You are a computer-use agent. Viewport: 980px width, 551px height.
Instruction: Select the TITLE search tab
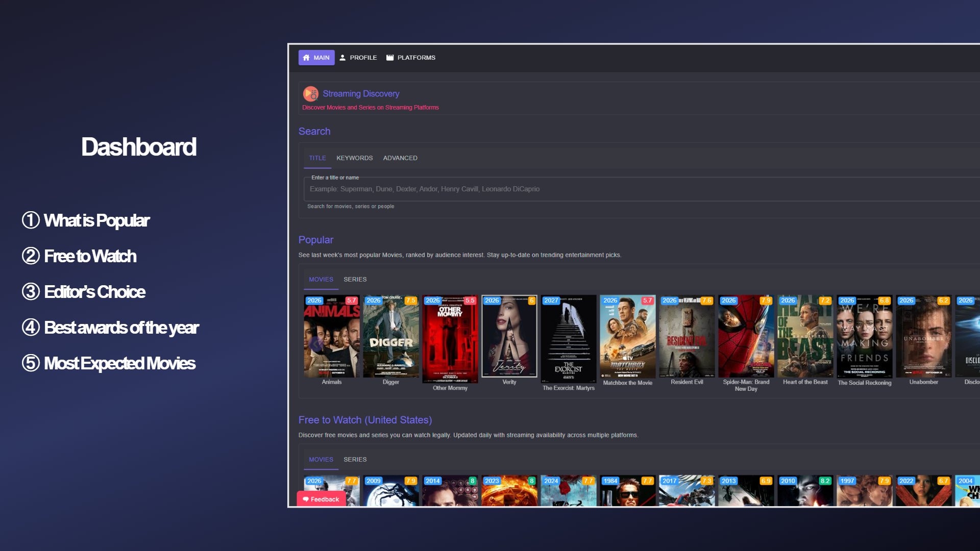coord(317,158)
